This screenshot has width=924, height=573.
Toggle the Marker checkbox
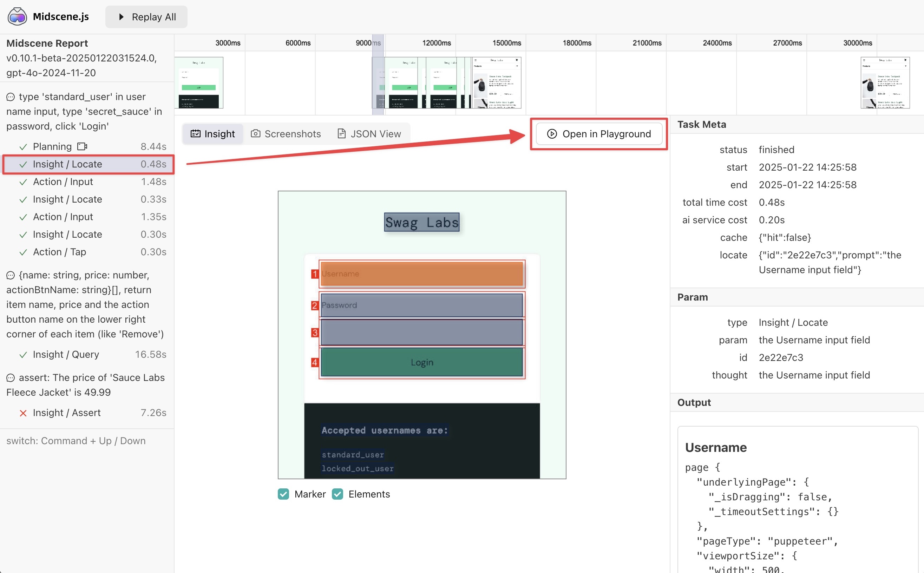click(x=282, y=493)
